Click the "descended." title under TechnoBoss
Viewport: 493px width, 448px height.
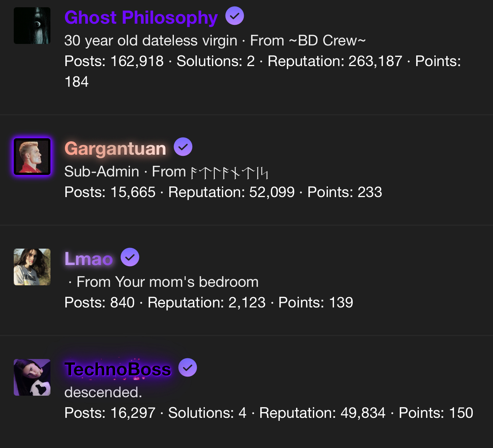[x=103, y=392]
